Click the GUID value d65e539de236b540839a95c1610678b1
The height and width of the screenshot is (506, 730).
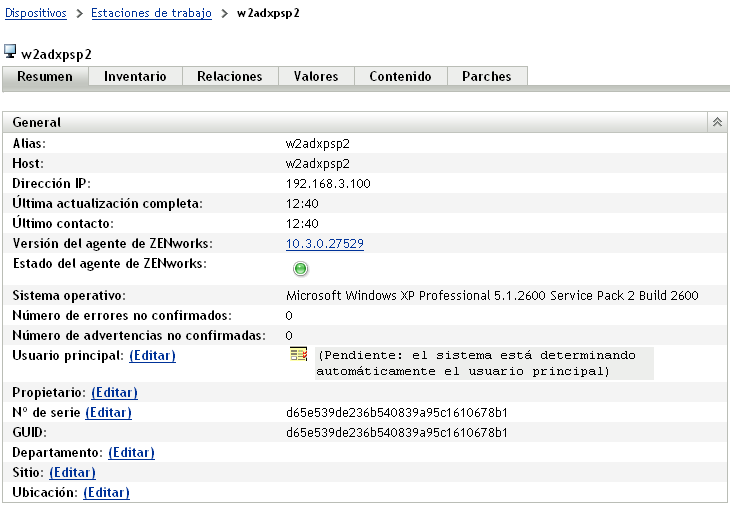pyautogui.click(x=397, y=432)
